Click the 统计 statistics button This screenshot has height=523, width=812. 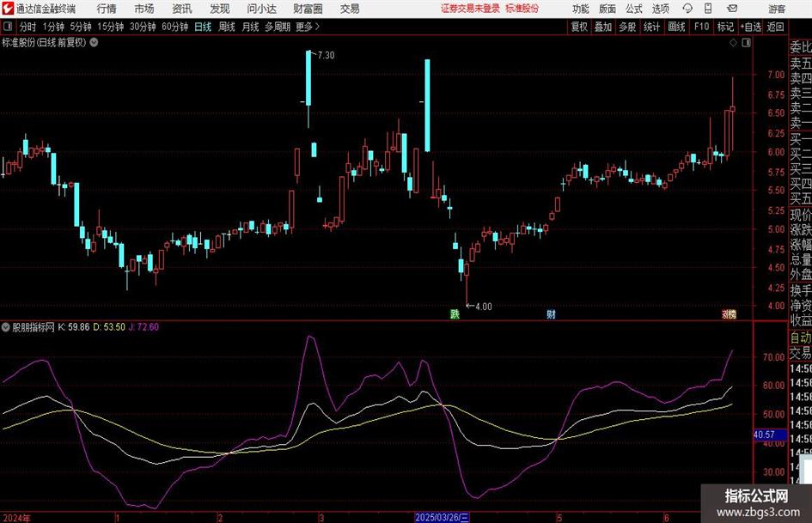tap(651, 27)
